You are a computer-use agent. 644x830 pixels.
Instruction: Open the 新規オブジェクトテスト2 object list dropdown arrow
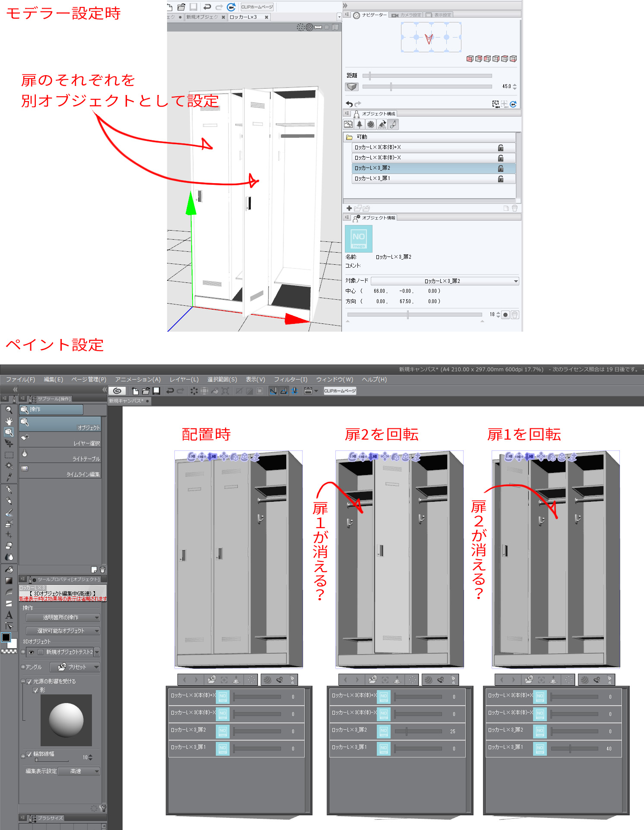(x=97, y=652)
